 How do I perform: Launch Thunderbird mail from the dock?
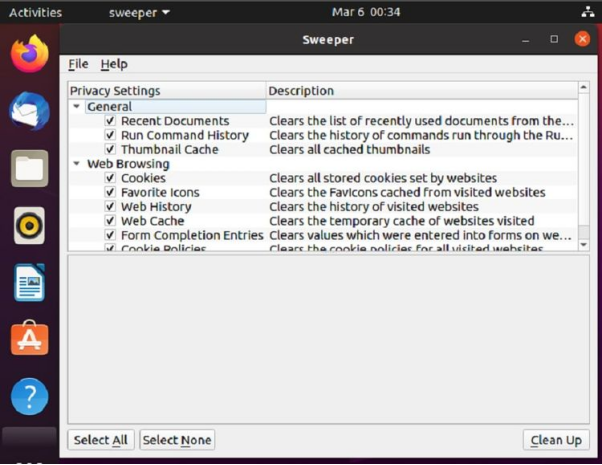(30, 110)
